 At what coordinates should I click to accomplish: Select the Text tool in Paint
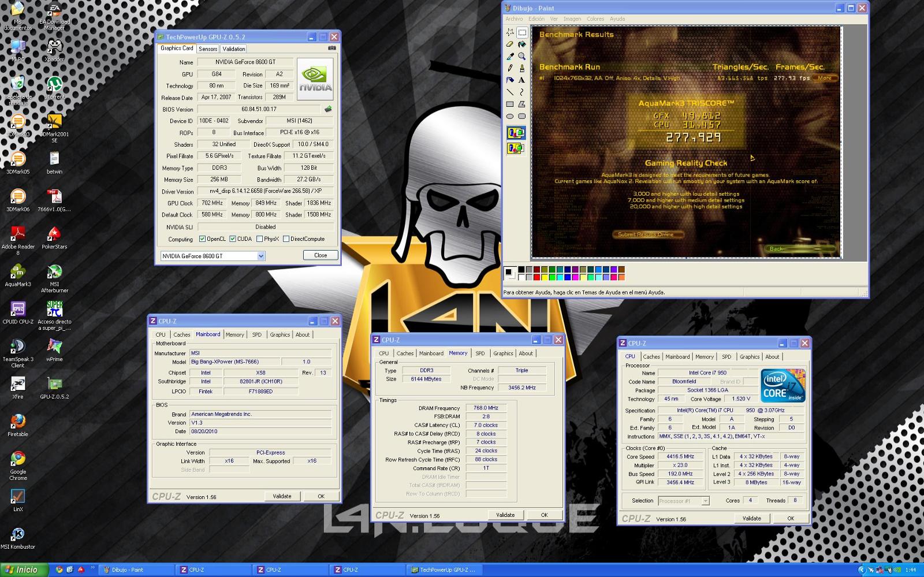pyautogui.click(x=522, y=80)
